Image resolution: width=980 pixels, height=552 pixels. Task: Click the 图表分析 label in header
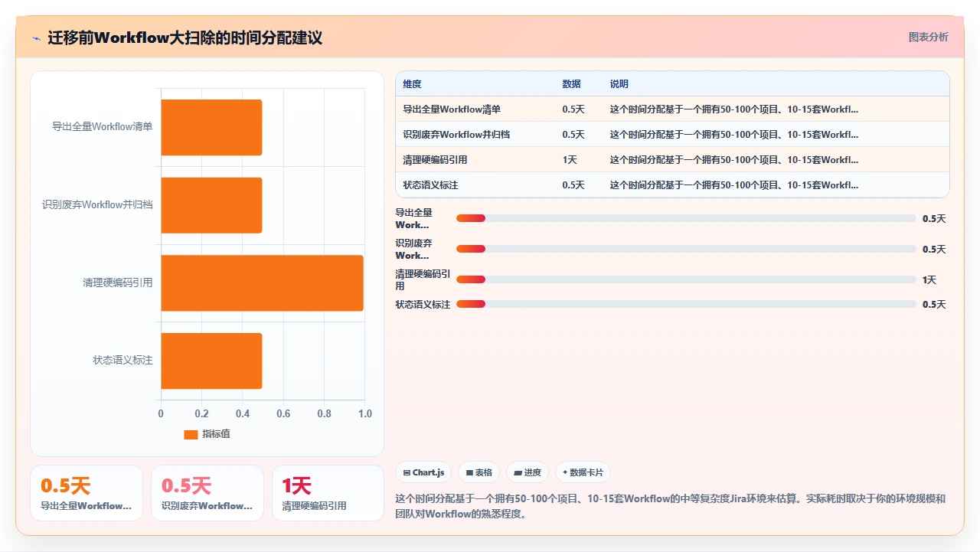pos(928,37)
